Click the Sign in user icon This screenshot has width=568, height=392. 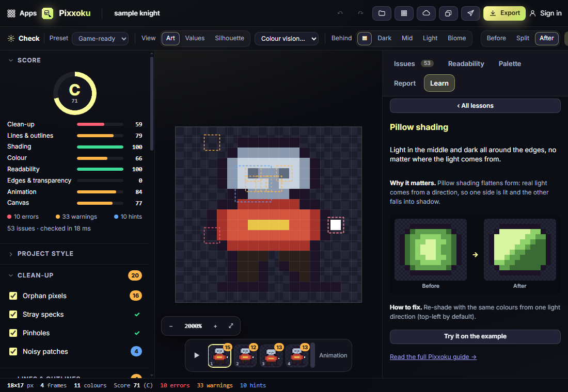532,13
